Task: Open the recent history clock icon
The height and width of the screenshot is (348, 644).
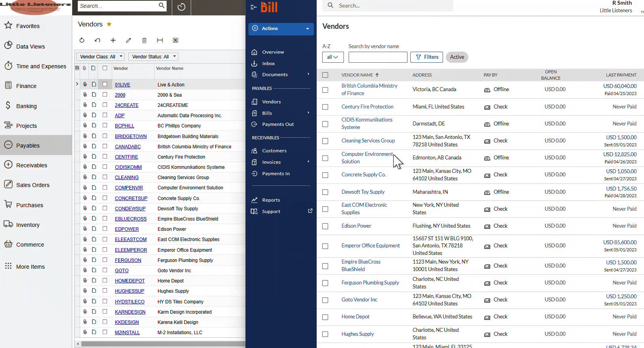Action: click(181, 7)
